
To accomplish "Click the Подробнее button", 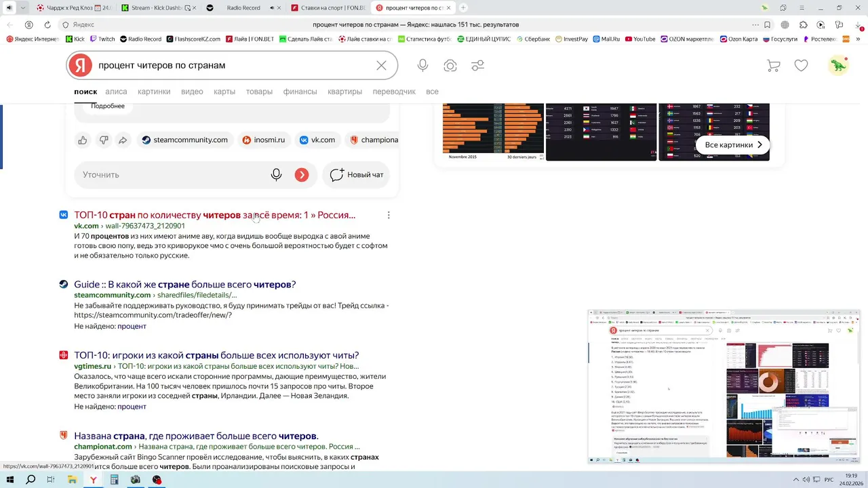I will tap(108, 106).
